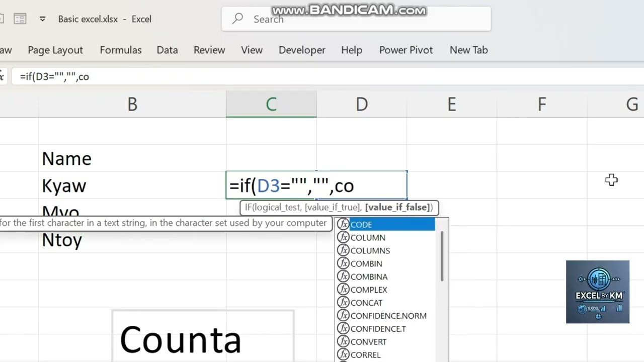Image resolution: width=644 pixels, height=362 pixels.
Task: Open the Quick Access Toolbar customize dropdown
Action: click(x=43, y=19)
